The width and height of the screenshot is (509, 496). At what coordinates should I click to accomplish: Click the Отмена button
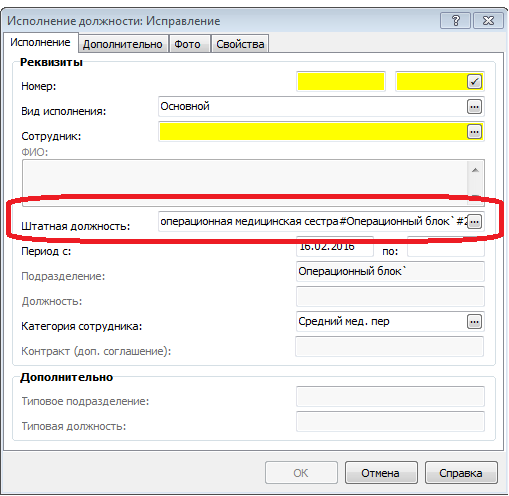[381, 473]
